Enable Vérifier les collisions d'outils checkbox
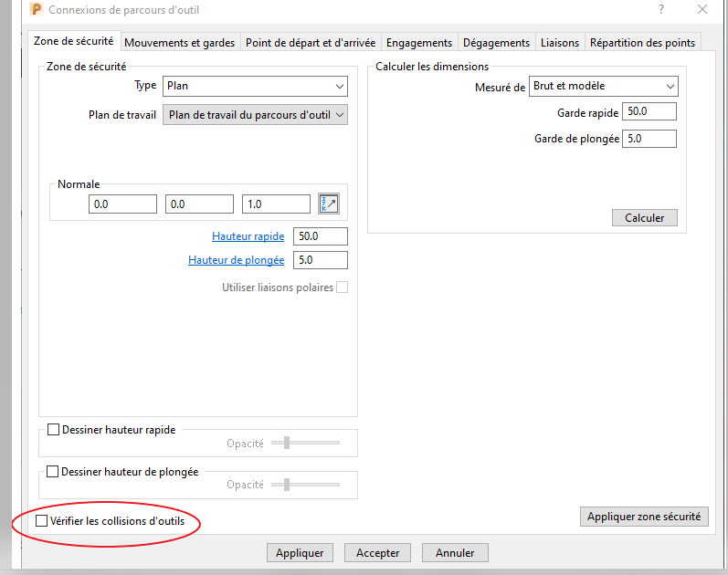Viewport: 728px width, 575px height. (41, 521)
